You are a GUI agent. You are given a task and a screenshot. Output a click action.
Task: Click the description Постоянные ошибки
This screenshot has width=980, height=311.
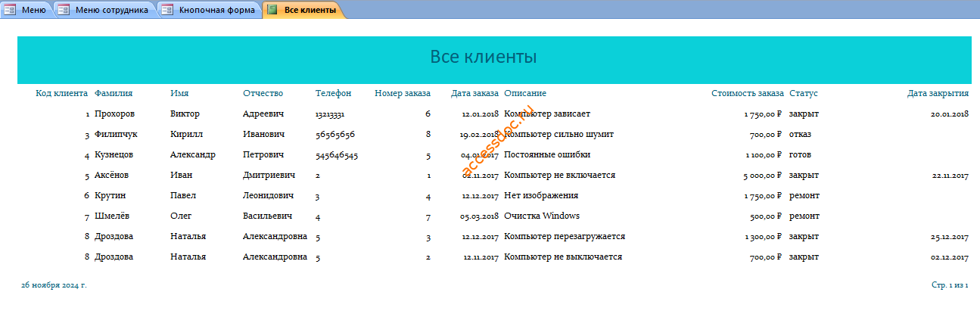tap(546, 154)
